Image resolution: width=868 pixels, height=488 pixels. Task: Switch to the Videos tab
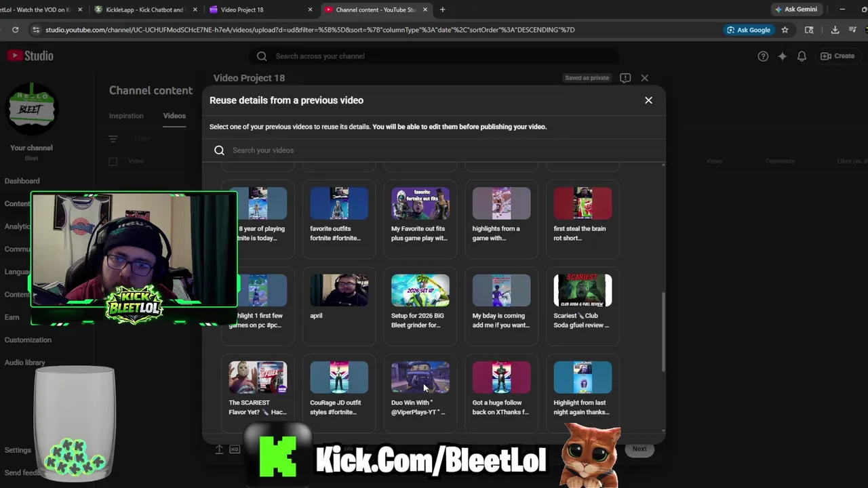(x=174, y=116)
